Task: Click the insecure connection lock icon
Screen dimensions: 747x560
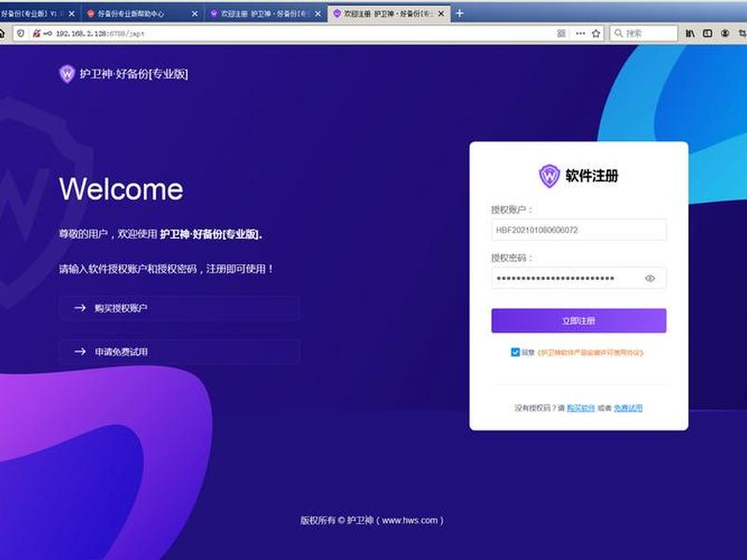Action: pos(36,34)
